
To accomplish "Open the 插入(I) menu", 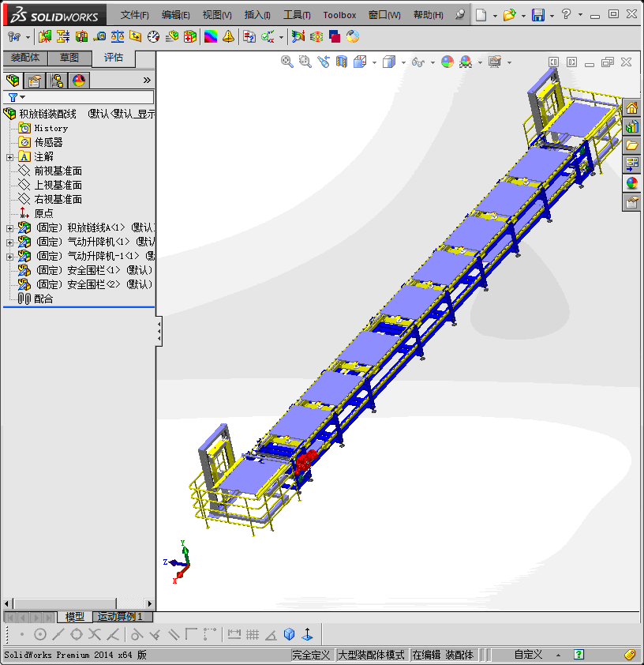I will 257,15.
